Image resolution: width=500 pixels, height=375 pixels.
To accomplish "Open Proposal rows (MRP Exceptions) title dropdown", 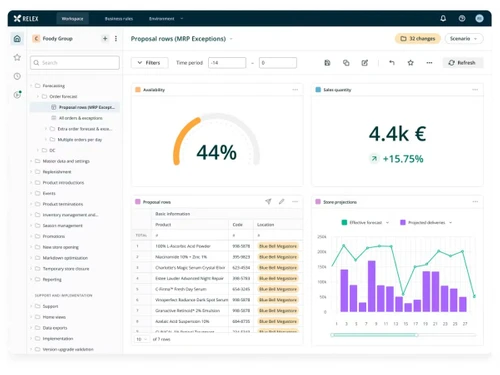I will tap(231, 39).
